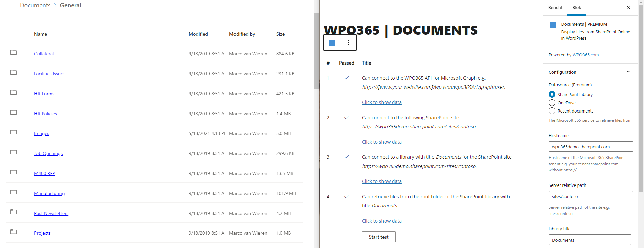Collapse the Configuration panel

click(x=628, y=72)
